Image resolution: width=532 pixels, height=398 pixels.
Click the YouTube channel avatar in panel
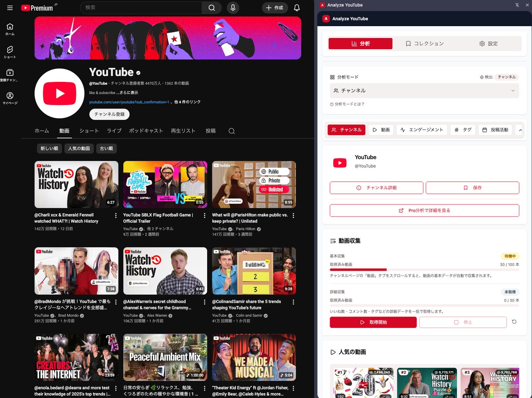coord(340,163)
